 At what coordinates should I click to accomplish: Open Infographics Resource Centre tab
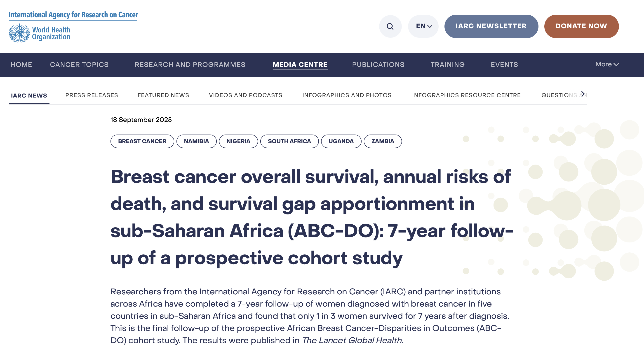466,95
